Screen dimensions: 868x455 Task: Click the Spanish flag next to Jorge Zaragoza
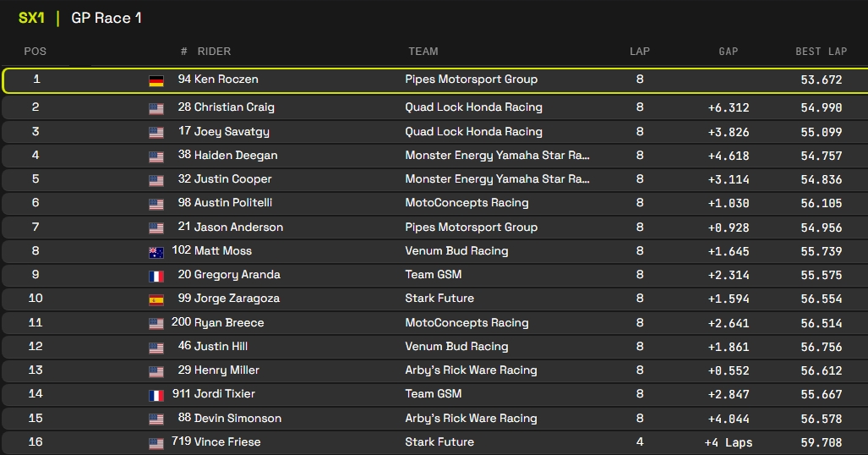(156, 299)
